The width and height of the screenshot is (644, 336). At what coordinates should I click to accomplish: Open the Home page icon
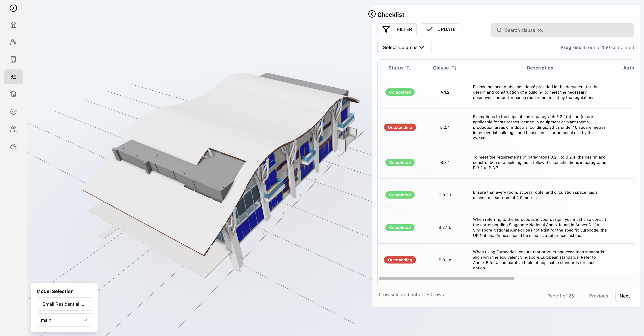pyautogui.click(x=13, y=25)
